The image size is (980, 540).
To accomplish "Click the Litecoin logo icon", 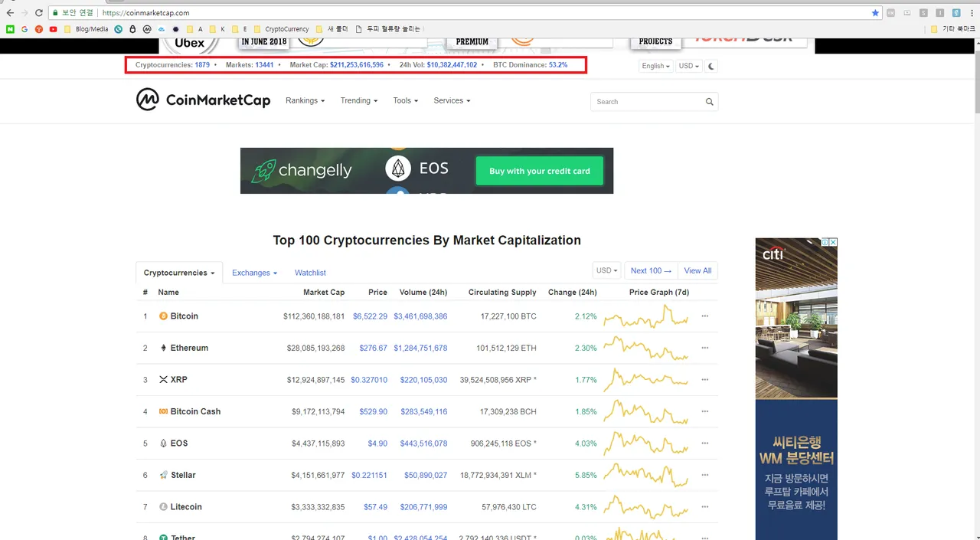I will 163,507.
